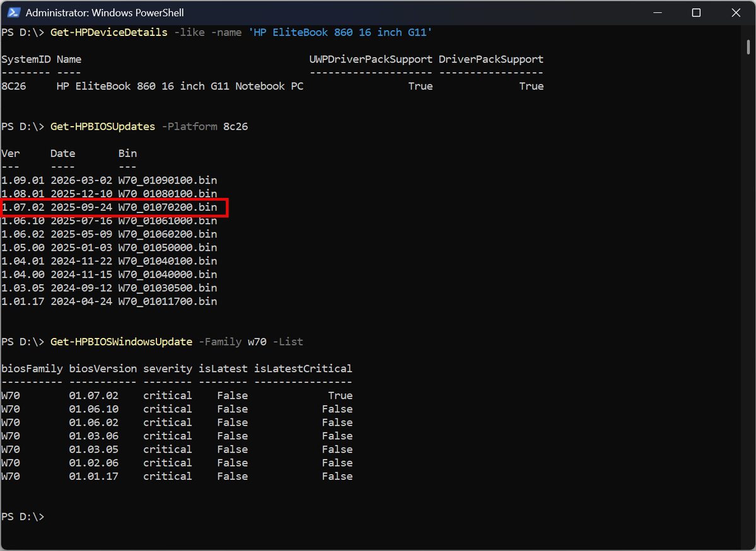Click the UWPDriverPackSupport column header
This screenshot has width=756, height=551.
point(371,59)
